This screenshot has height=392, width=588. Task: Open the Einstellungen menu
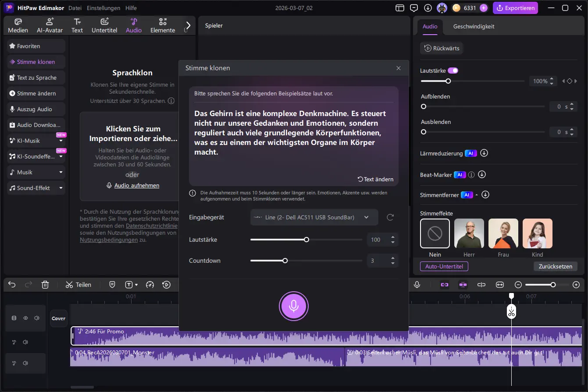pyautogui.click(x=103, y=8)
